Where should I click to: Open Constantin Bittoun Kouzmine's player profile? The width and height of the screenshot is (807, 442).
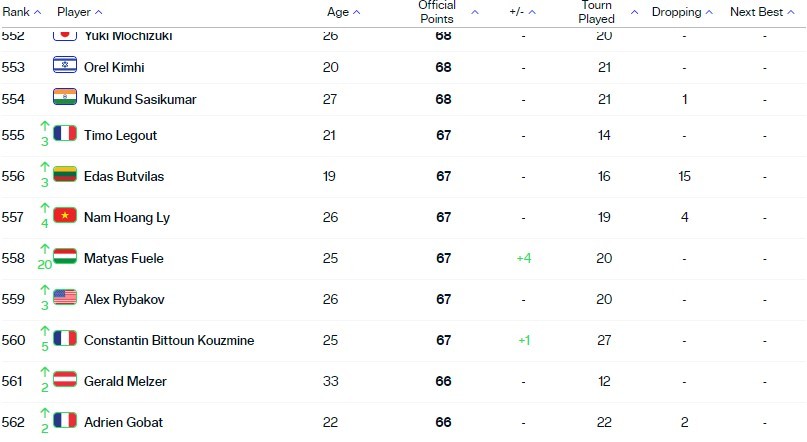coord(169,341)
